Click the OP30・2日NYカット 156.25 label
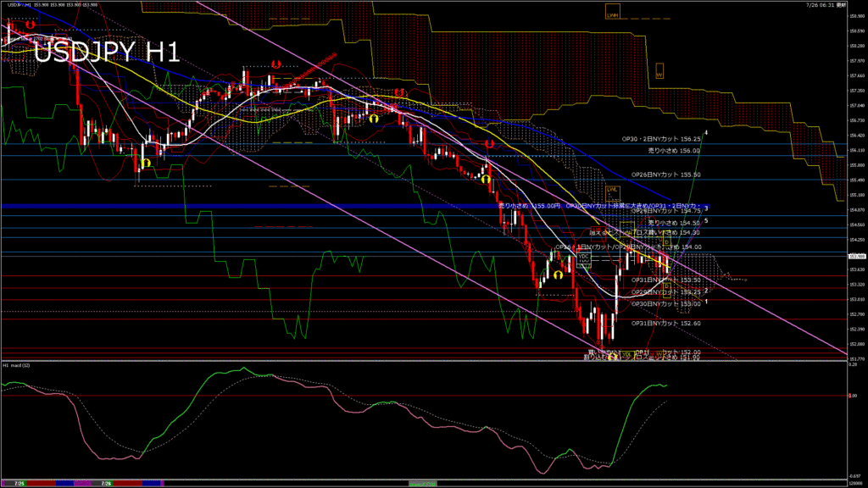The image size is (868, 488). 660,139
